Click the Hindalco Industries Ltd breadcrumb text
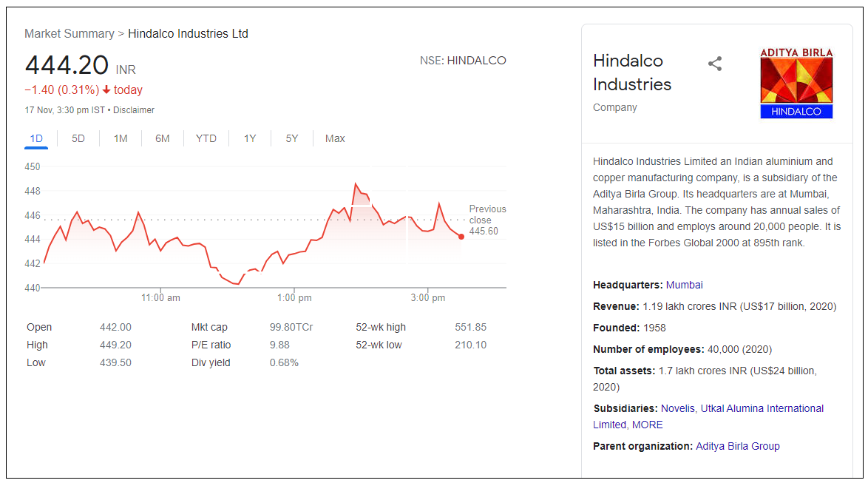The height and width of the screenshot is (483, 868). pos(188,34)
